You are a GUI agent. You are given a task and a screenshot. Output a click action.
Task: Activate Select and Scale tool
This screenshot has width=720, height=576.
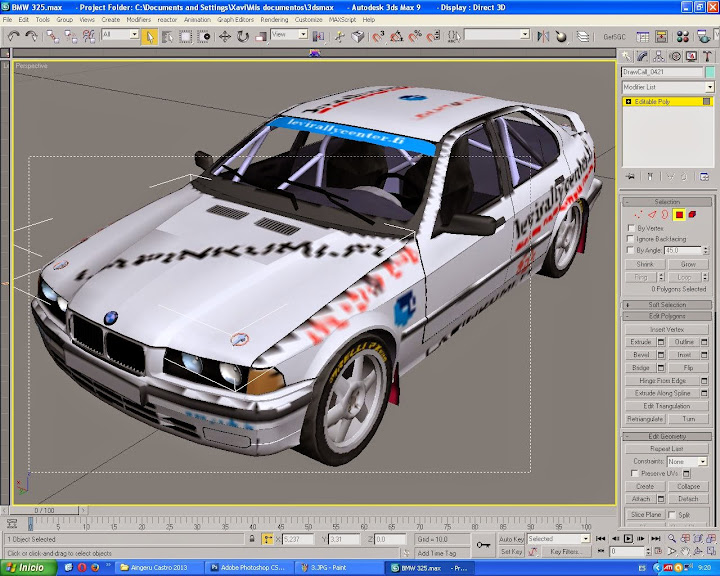tap(260, 36)
